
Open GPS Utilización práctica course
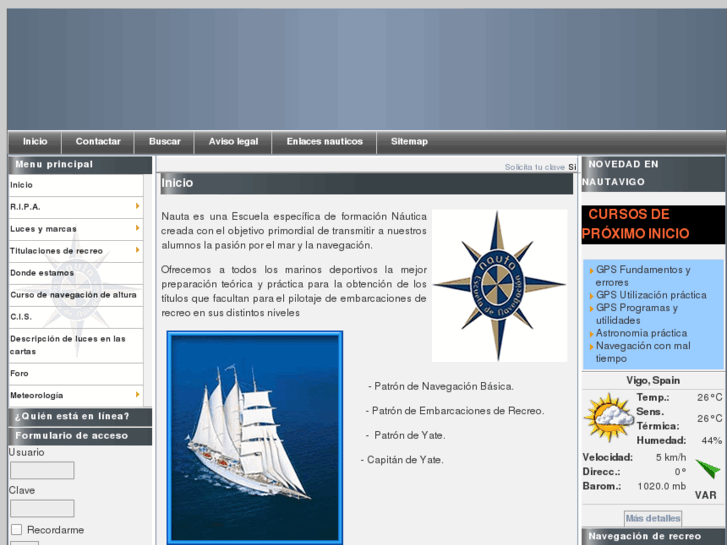(x=651, y=295)
